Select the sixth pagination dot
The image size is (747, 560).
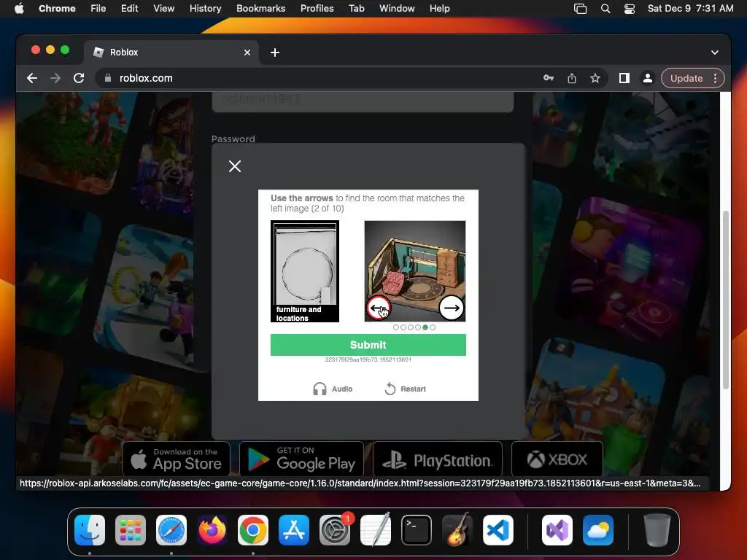tap(433, 327)
